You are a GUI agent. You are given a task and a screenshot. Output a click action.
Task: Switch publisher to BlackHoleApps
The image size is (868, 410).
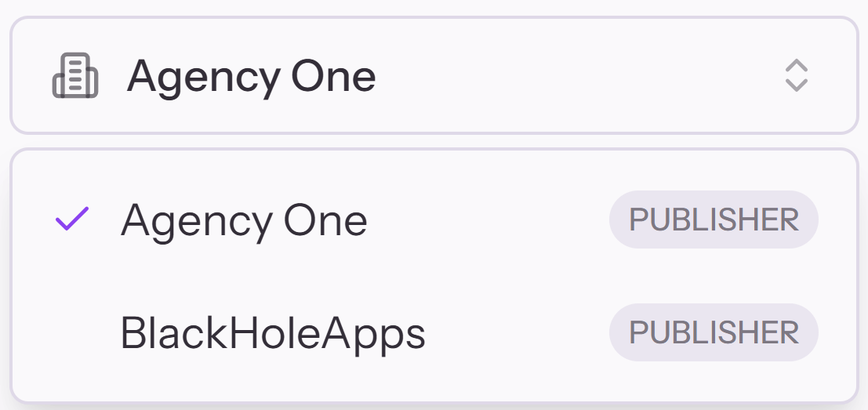272,333
